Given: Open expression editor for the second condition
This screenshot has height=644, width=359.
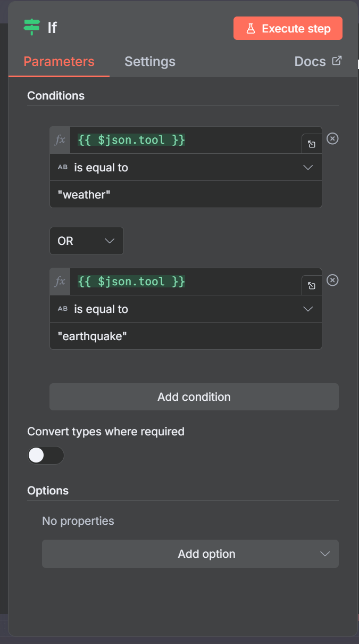Looking at the screenshot, I should pyautogui.click(x=312, y=286).
